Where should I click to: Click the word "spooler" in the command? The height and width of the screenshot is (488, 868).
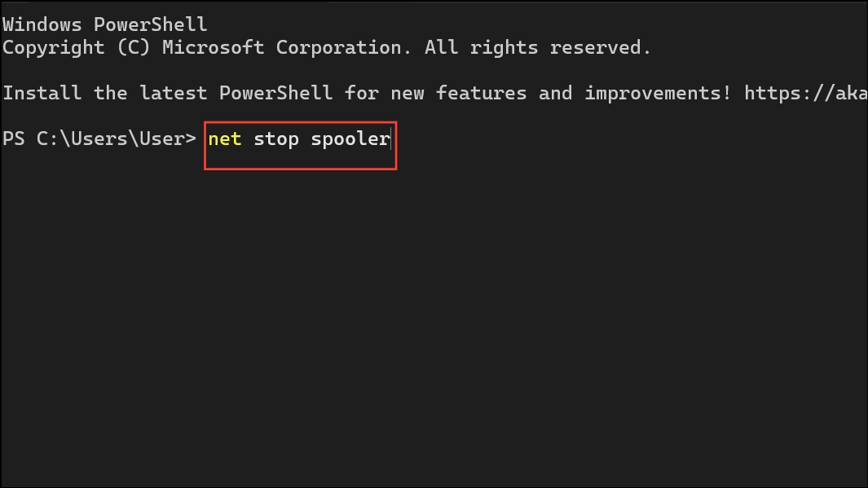[x=350, y=138]
